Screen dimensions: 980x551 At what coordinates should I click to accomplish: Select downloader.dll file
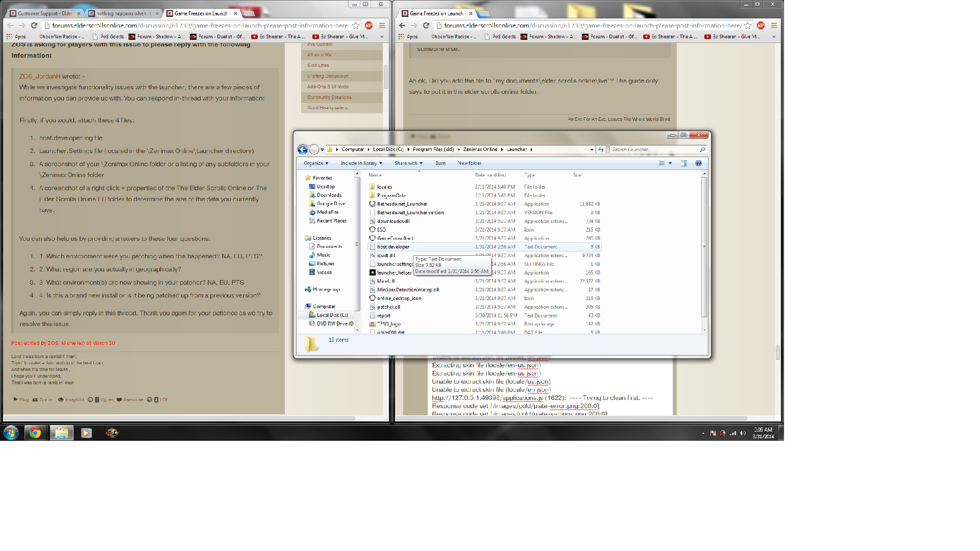(x=393, y=221)
